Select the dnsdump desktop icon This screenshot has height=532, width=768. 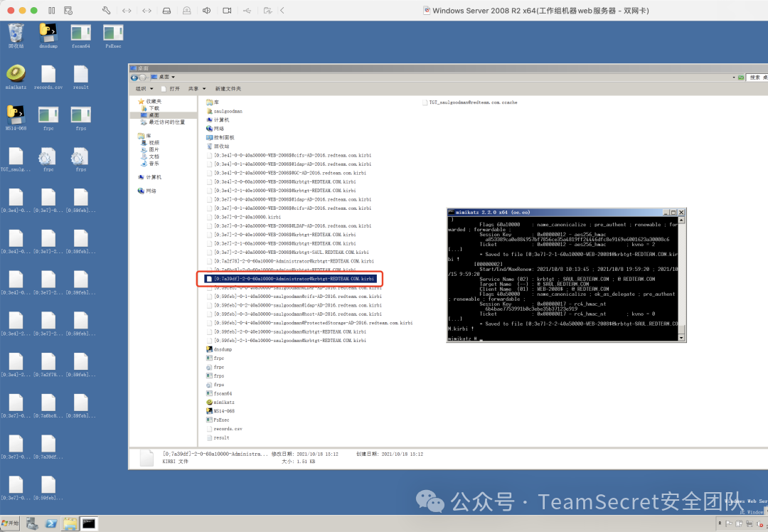(x=48, y=36)
